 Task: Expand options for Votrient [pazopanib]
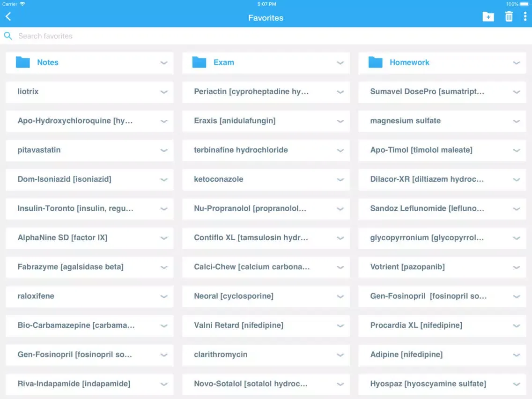[517, 267]
